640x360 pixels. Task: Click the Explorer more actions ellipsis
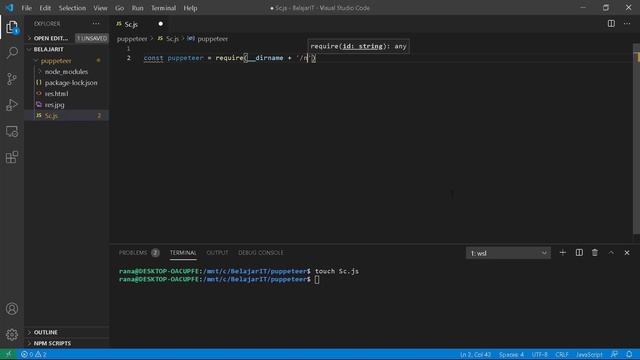[x=96, y=24]
